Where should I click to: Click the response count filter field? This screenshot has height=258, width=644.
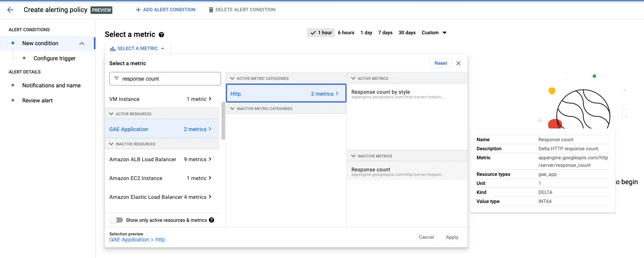pyautogui.click(x=170, y=79)
